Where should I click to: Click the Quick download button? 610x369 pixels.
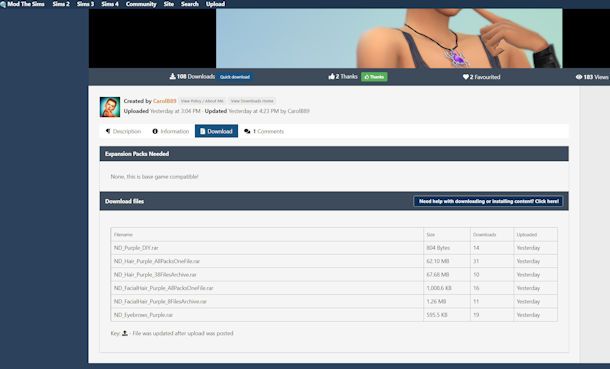coord(235,77)
